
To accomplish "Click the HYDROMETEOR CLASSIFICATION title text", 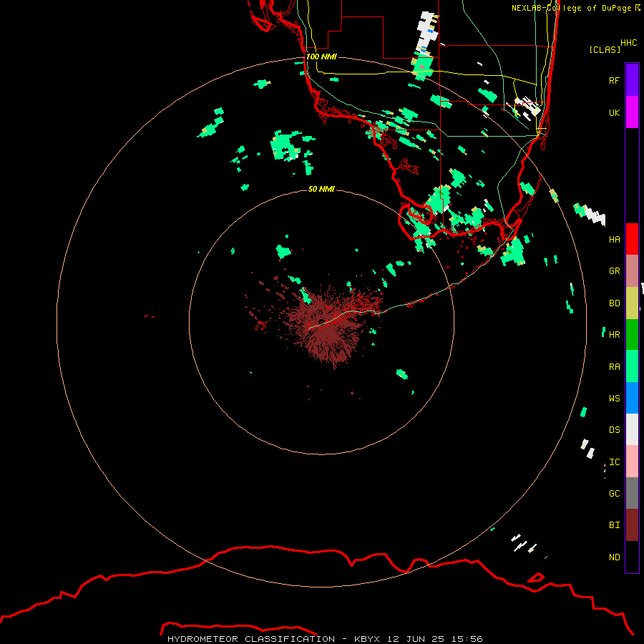I will [251, 639].
